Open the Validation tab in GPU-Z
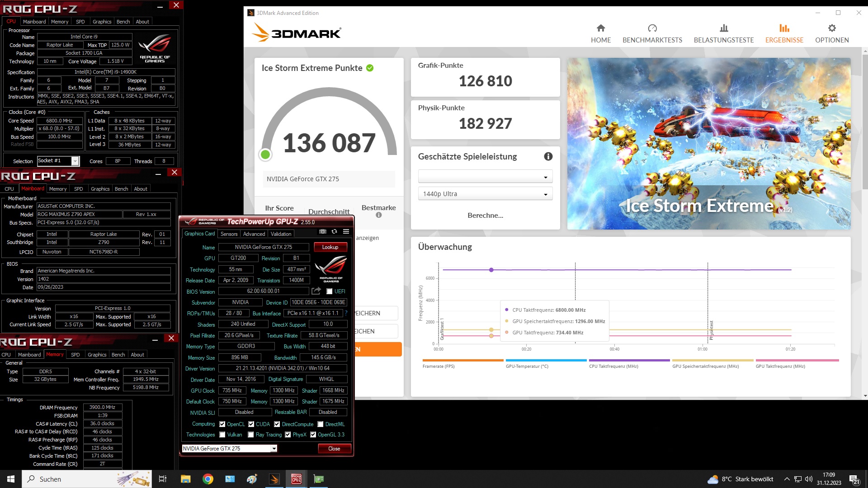The height and width of the screenshot is (488, 868). coord(281,234)
